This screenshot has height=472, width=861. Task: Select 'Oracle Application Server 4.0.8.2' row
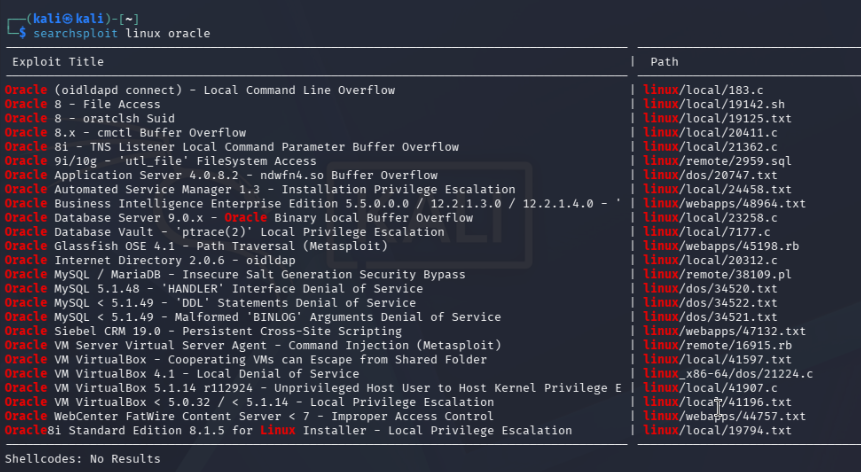tap(221, 176)
